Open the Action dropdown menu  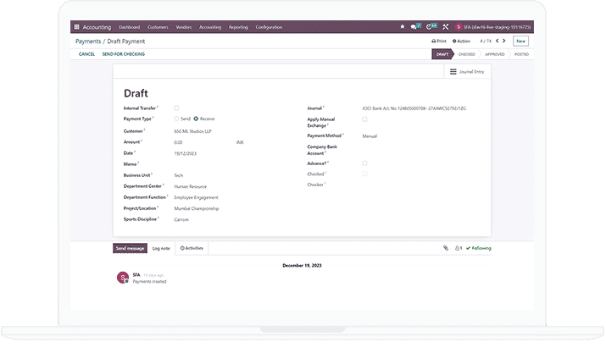click(461, 41)
